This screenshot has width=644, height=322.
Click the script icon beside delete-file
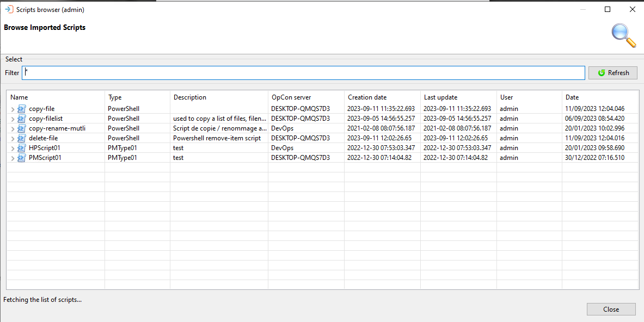click(21, 138)
